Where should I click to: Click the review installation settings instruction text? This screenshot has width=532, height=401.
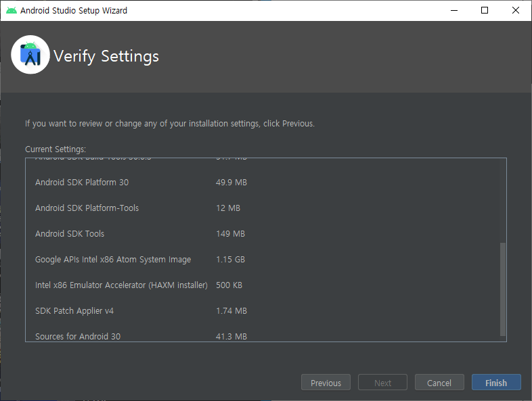click(170, 124)
